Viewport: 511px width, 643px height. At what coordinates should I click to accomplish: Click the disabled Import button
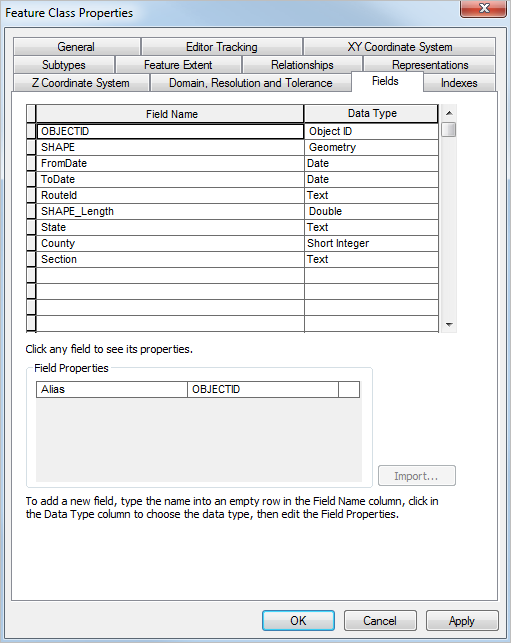[416, 476]
